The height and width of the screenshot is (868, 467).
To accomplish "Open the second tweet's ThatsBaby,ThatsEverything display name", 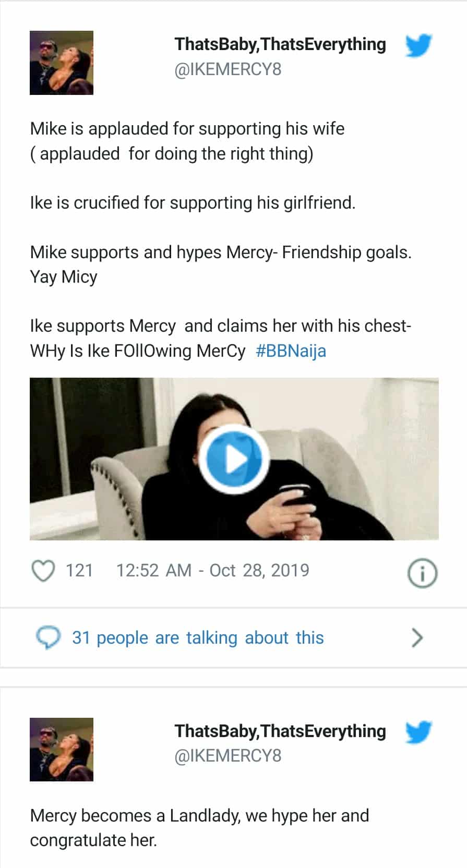I will click(x=280, y=731).
